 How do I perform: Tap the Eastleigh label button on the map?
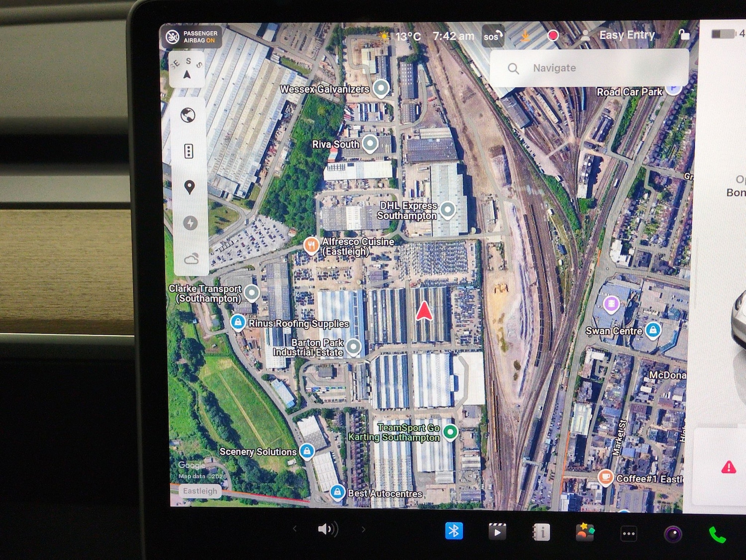pos(200,491)
